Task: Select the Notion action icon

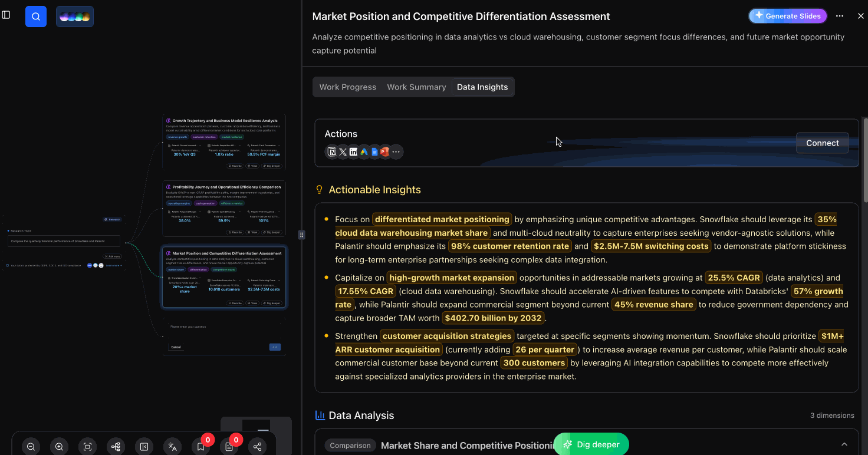Action: pyautogui.click(x=332, y=151)
